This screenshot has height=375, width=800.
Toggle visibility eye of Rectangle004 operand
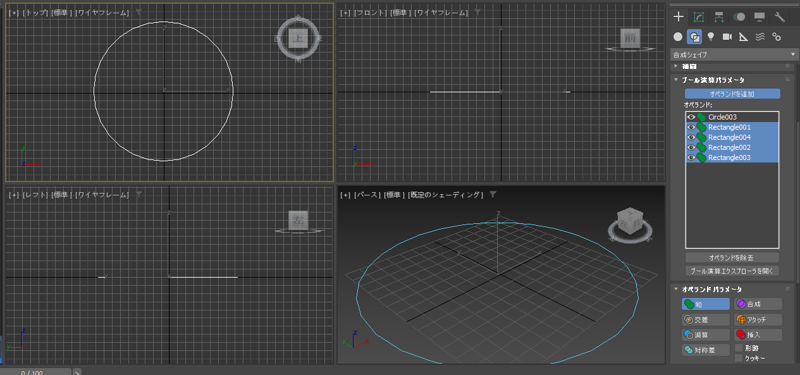(x=691, y=137)
